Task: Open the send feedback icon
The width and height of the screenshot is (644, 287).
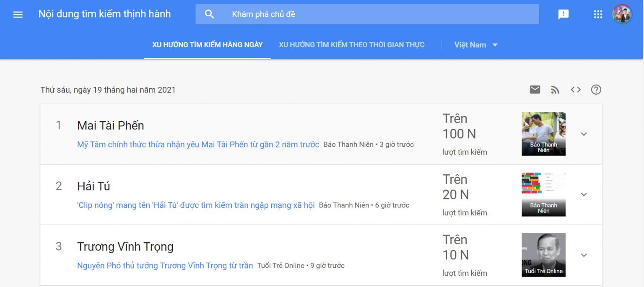Action: pos(563,14)
